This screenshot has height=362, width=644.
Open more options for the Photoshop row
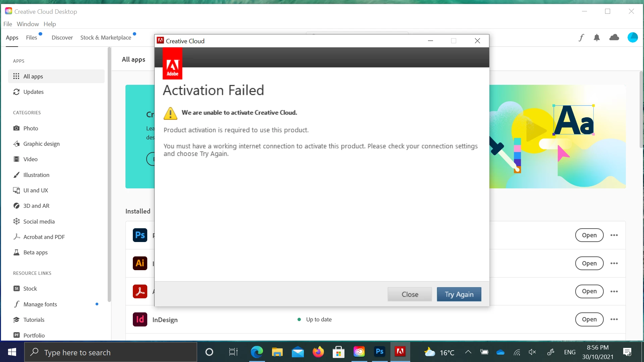pyautogui.click(x=614, y=235)
